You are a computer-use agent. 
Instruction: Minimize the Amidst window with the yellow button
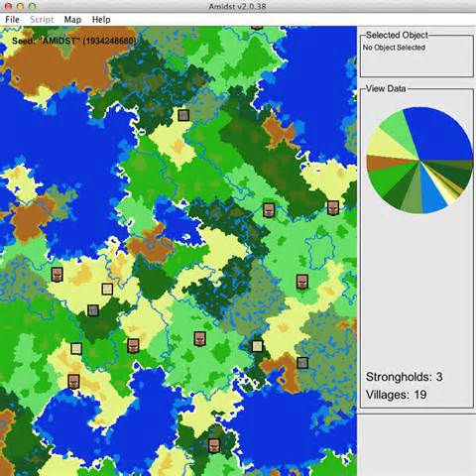tap(20, 6)
